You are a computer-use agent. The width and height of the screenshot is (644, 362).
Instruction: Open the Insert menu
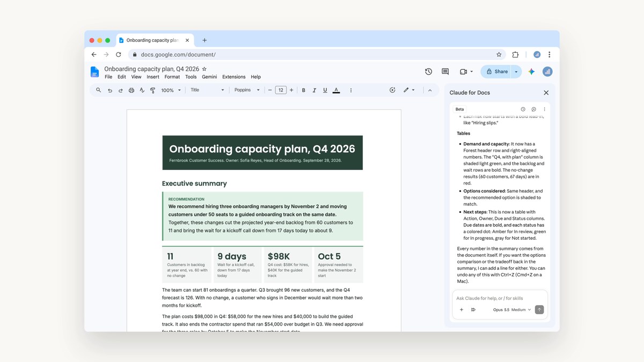tap(153, 77)
